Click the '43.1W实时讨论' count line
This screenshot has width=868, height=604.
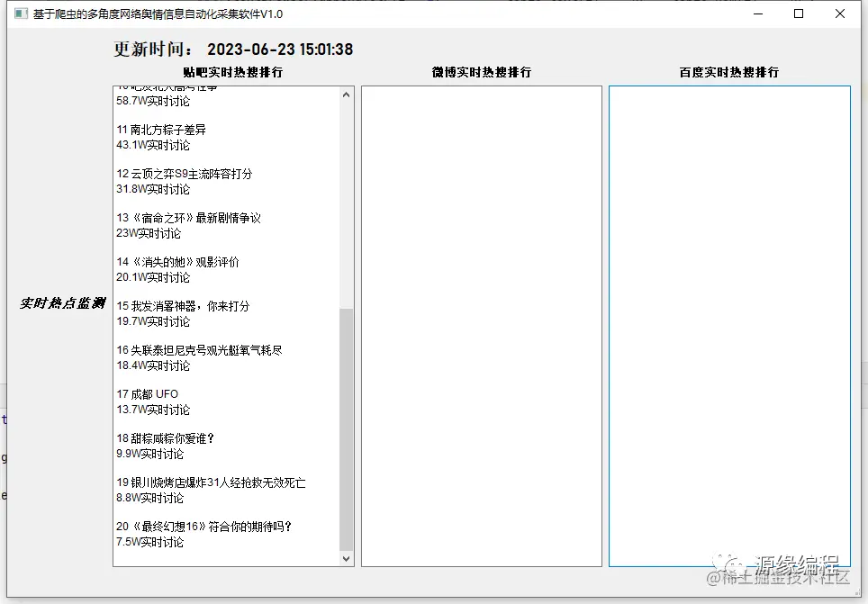point(153,145)
